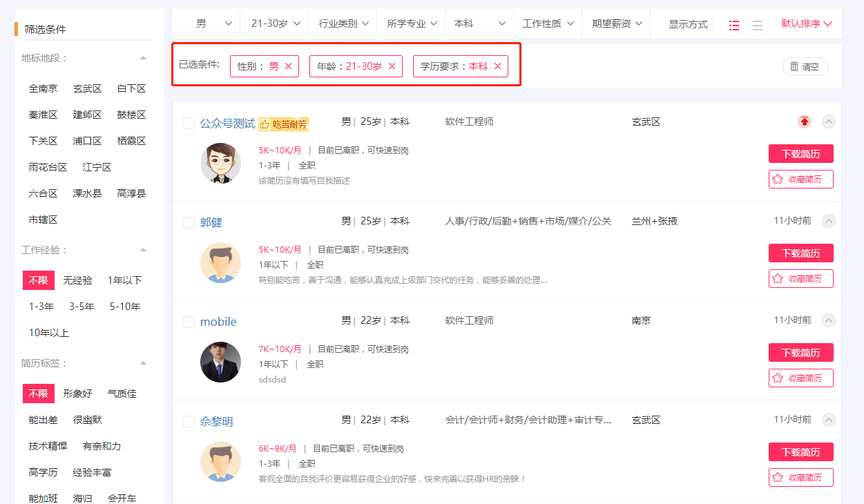Download 郭健's resume with 下载简历

coord(800,253)
